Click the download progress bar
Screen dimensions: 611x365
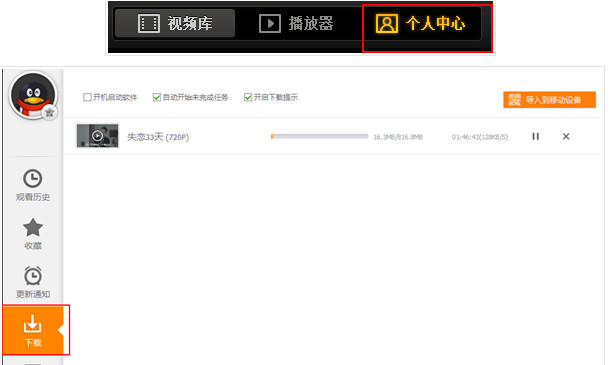(x=320, y=136)
